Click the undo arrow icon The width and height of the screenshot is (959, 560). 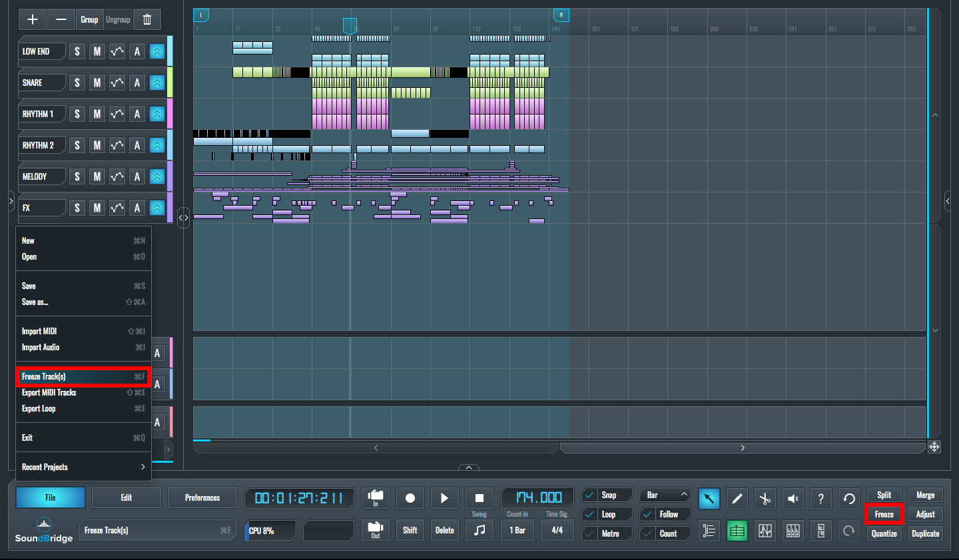click(848, 498)
